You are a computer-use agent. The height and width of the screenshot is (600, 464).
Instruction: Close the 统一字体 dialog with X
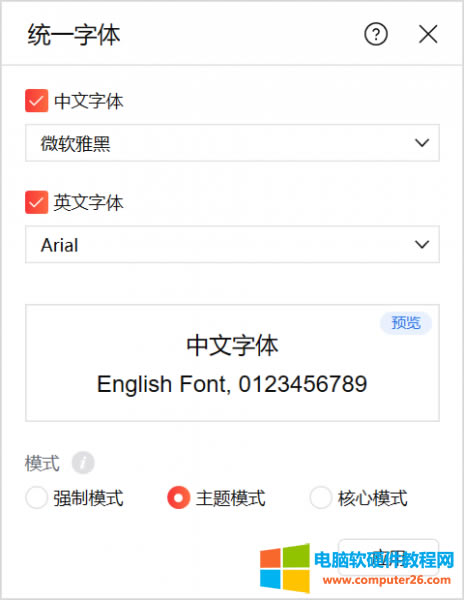click(x=428, y=34)
